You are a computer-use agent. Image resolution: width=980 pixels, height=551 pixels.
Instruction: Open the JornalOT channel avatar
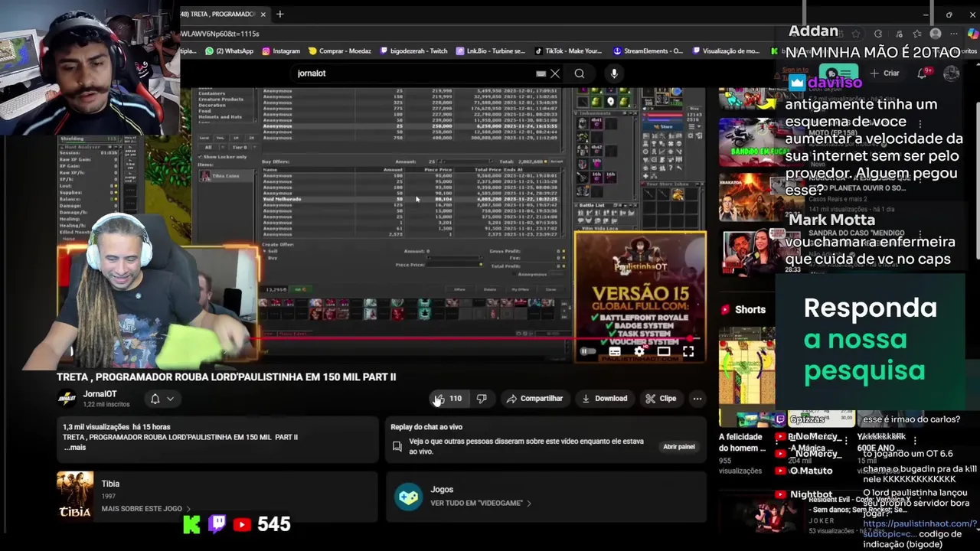tap(67, 398)
